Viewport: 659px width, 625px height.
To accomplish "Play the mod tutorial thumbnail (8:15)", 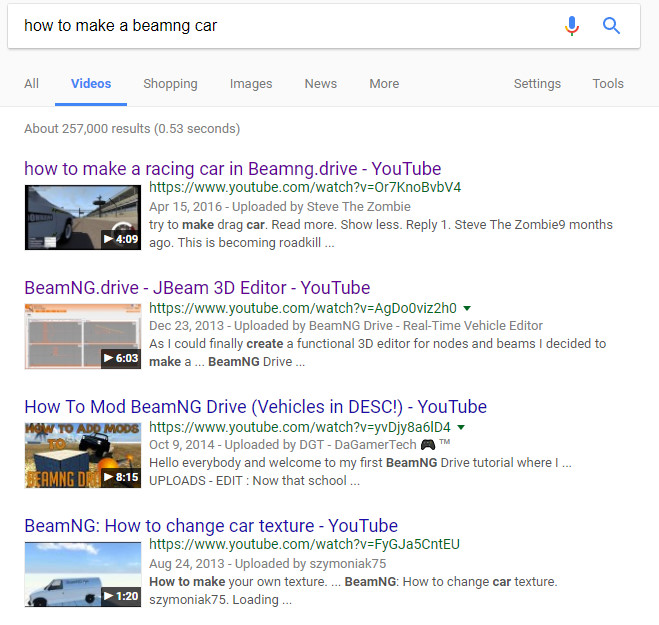I will click(83, 455).
